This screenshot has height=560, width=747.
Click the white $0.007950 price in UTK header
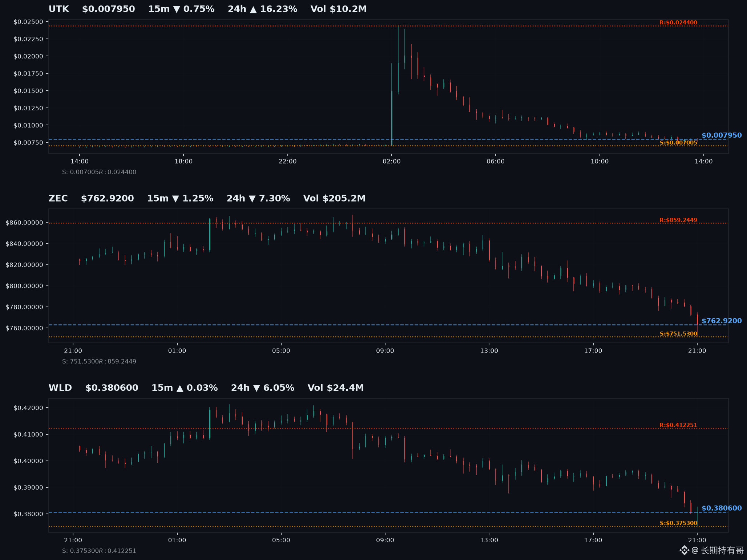tap(108, 9)
